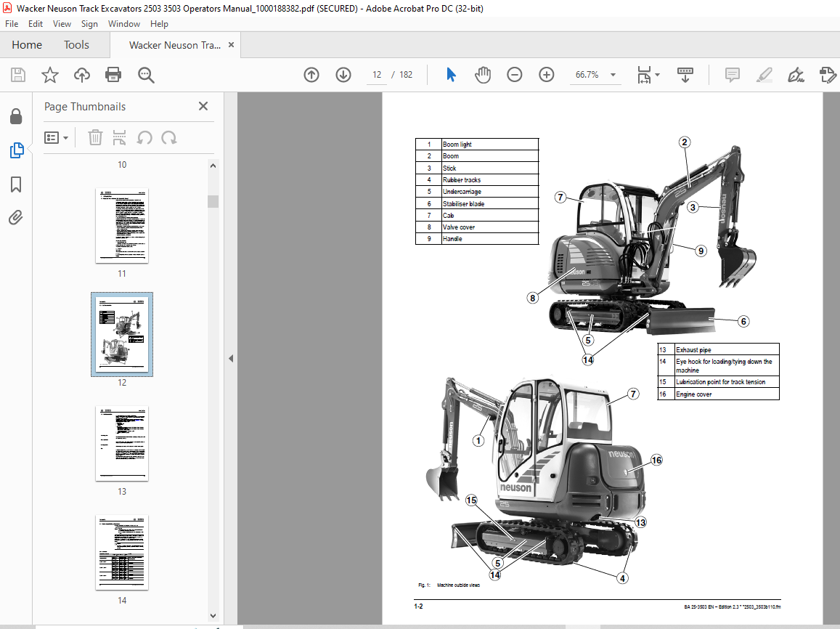This screenshot has width=840, height=629.
Task: Rotate page clockwise
Action: (x=169, y=138)
